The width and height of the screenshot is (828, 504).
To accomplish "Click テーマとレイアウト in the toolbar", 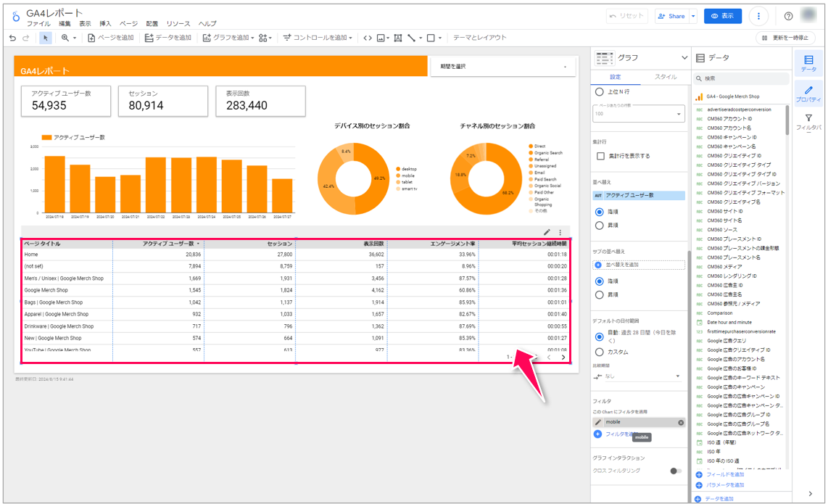I will tap(479, 38).
